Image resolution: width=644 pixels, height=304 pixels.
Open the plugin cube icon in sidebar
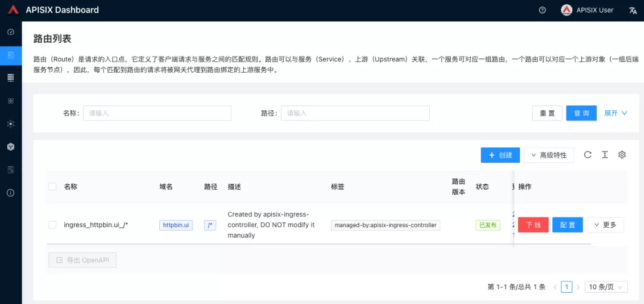[11, 147]
